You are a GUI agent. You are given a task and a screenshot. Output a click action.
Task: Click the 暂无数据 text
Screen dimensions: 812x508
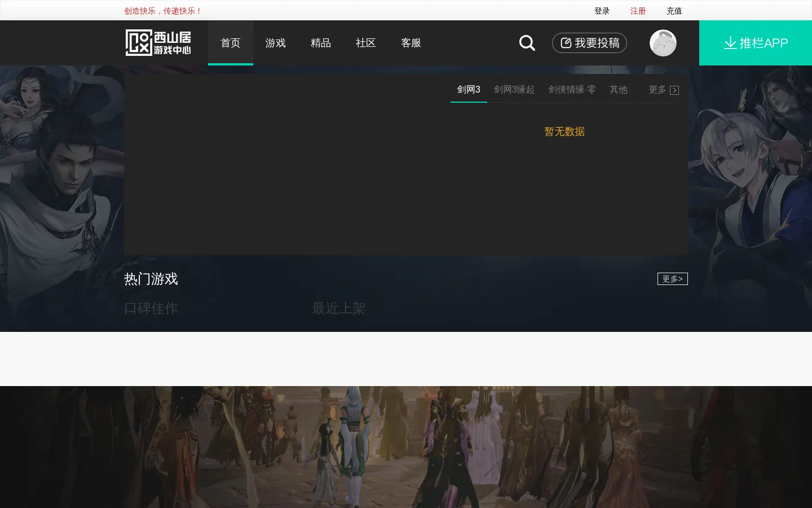pyautogui.click(x=564, y=132)
